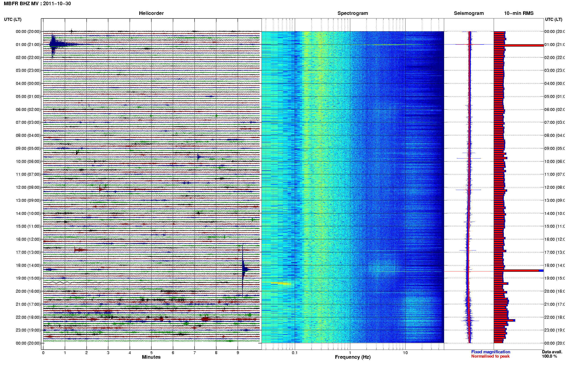Click the blue spike event after 18:00
The image size is (588, 368).
point(244,269)
